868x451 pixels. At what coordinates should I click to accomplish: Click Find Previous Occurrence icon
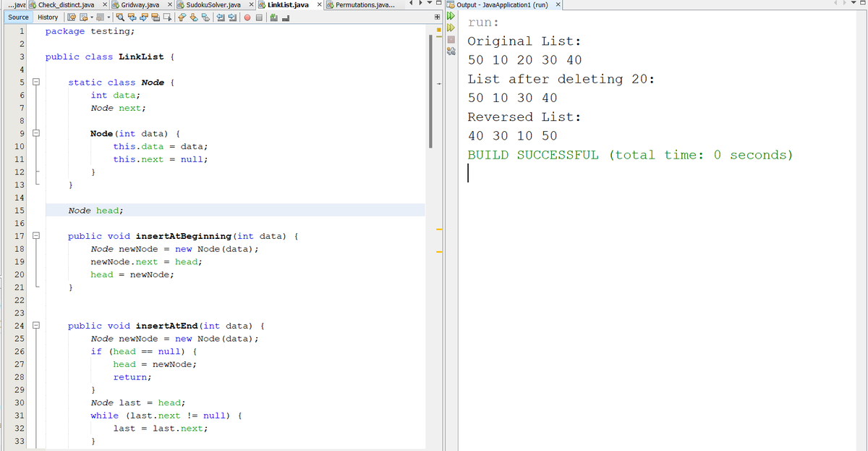(132, 17)
